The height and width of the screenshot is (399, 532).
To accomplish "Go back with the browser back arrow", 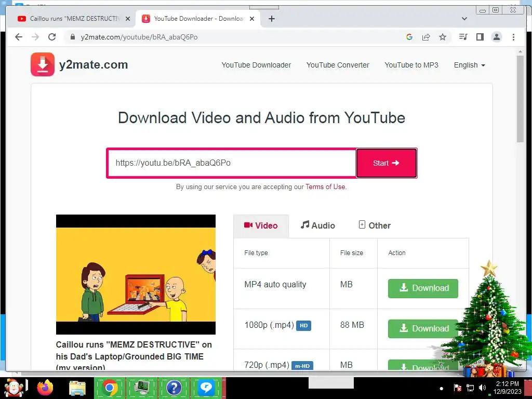I will click(x=19, y=37).
